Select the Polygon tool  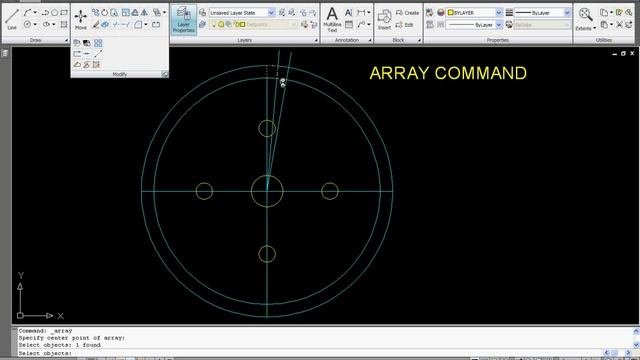(55, 13)
